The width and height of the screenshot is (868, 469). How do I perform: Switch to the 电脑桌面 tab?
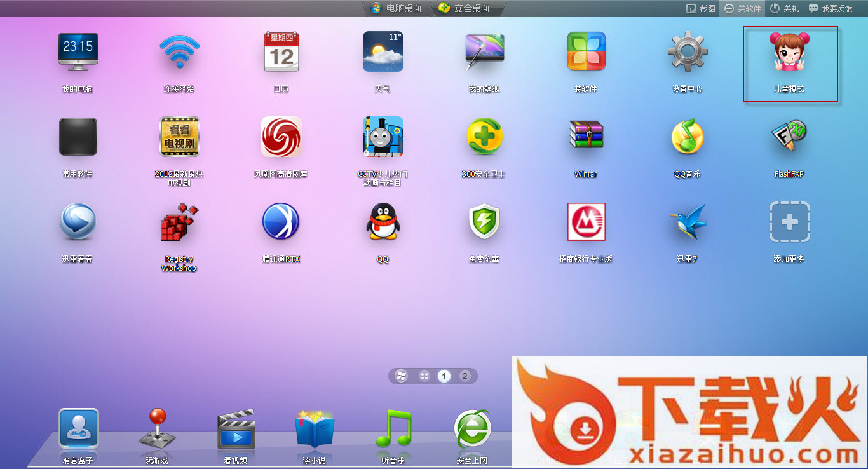[x=395, y=8]
